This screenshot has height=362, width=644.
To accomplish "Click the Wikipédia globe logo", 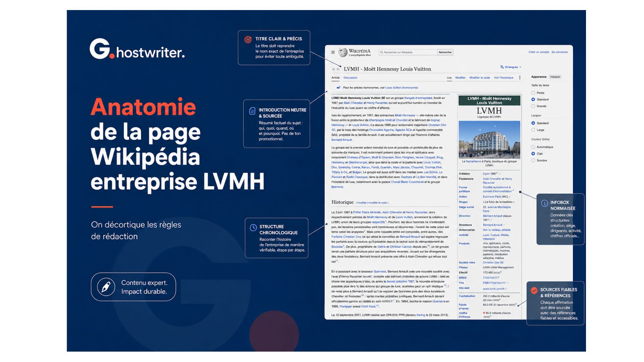I will pyautogui.click(x=342, y=52).
